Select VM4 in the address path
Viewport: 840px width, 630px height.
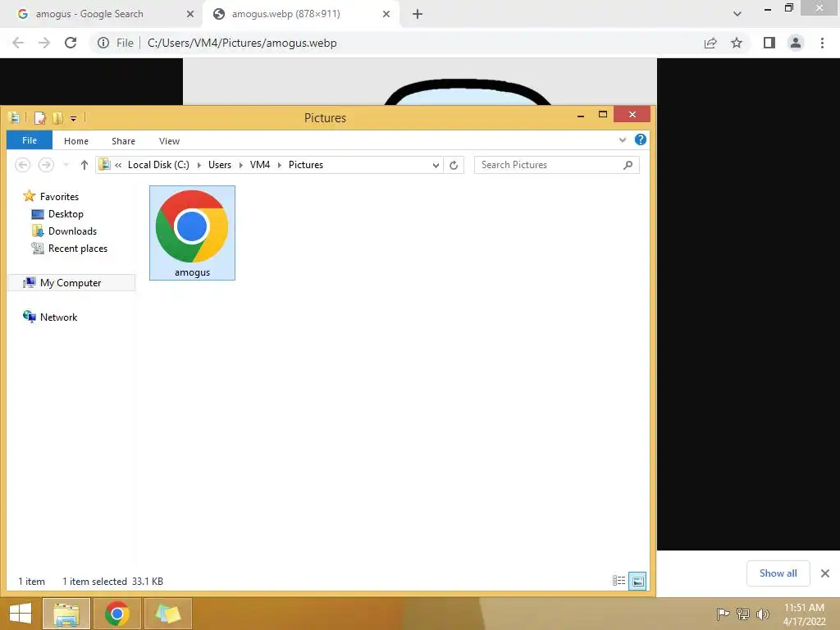point(260,165)
